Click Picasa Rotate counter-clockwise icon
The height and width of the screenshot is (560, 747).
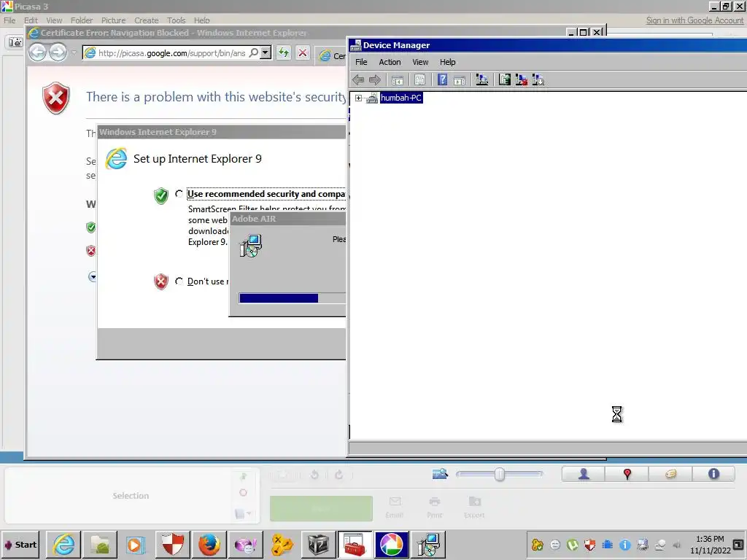314,475
